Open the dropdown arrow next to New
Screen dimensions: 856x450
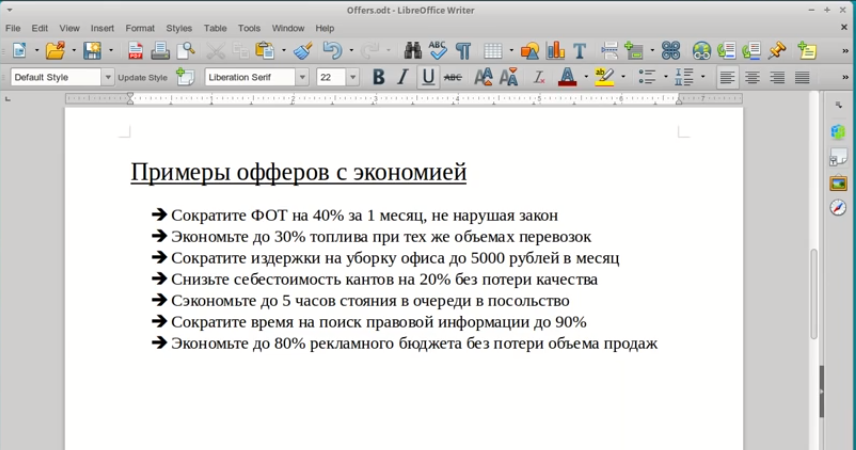tap(37, 51)
